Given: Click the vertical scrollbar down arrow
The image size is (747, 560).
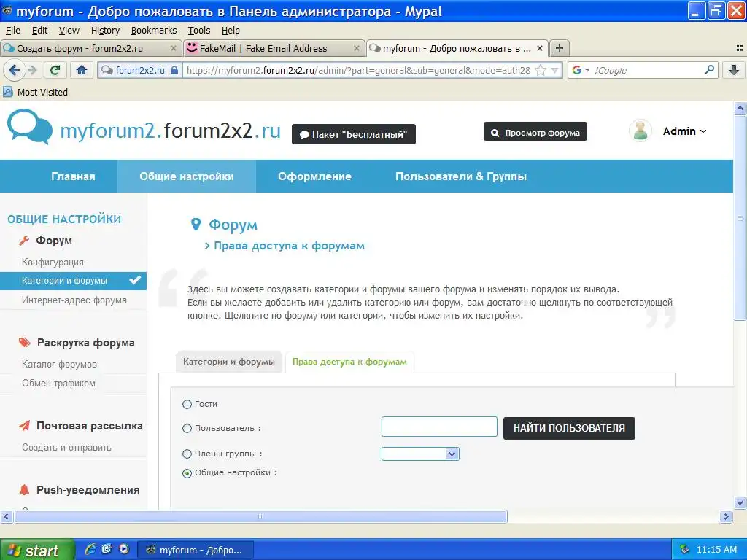Looking at the screenshot, I should (x=740, y=502).
